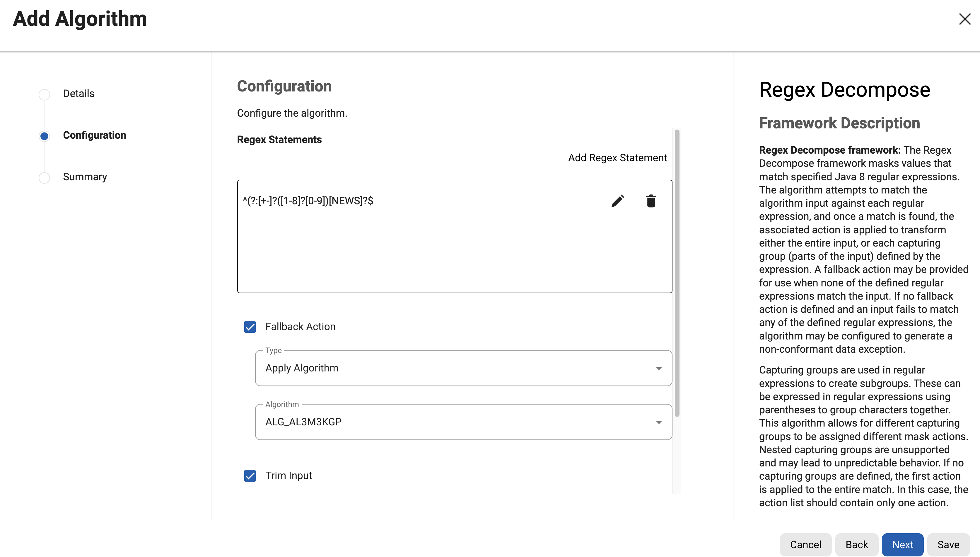Open the Type dropdown showing Apply Algorithm
The width and height of the screenshot is (980, 557).
[x=459, y=368]
